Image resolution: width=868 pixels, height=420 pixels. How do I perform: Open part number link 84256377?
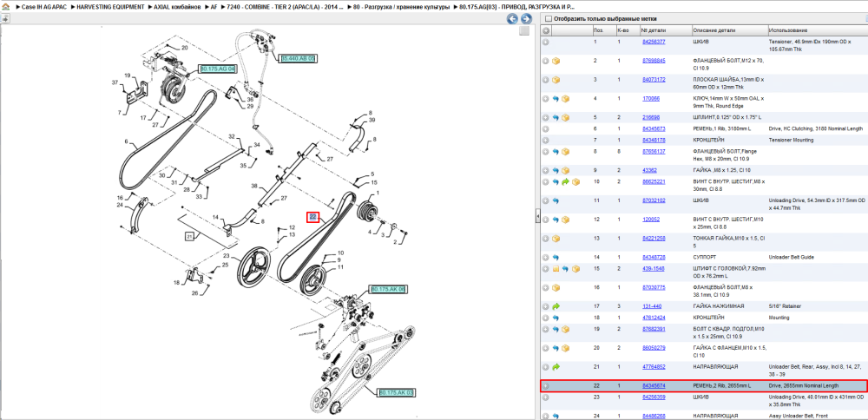(654, 42)
